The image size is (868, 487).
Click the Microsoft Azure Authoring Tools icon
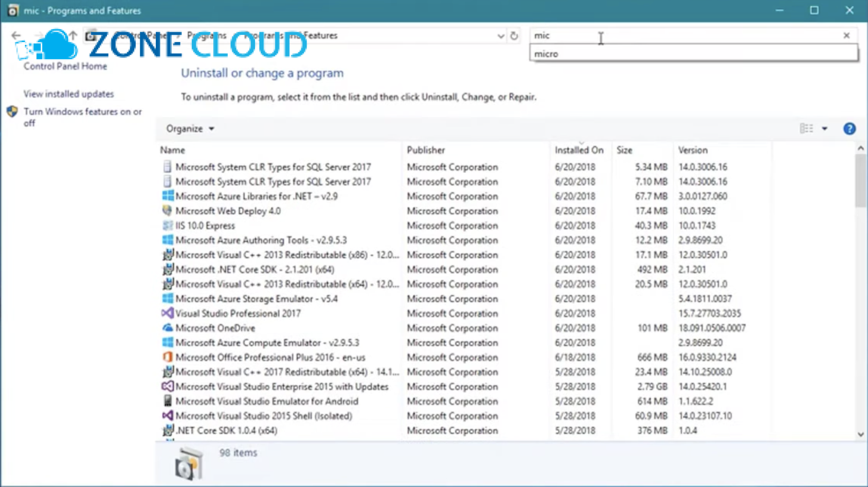point(167,240)
